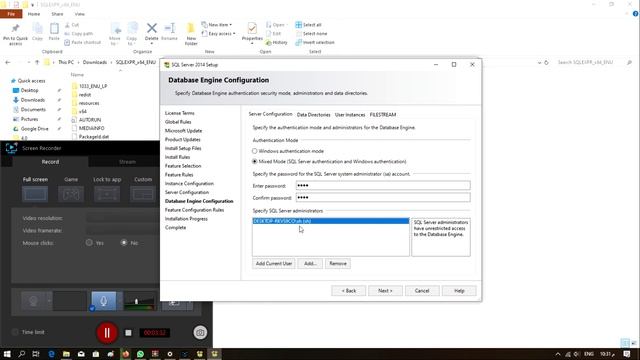
Task: Open the New item dropdown
Action: (217, 25)
